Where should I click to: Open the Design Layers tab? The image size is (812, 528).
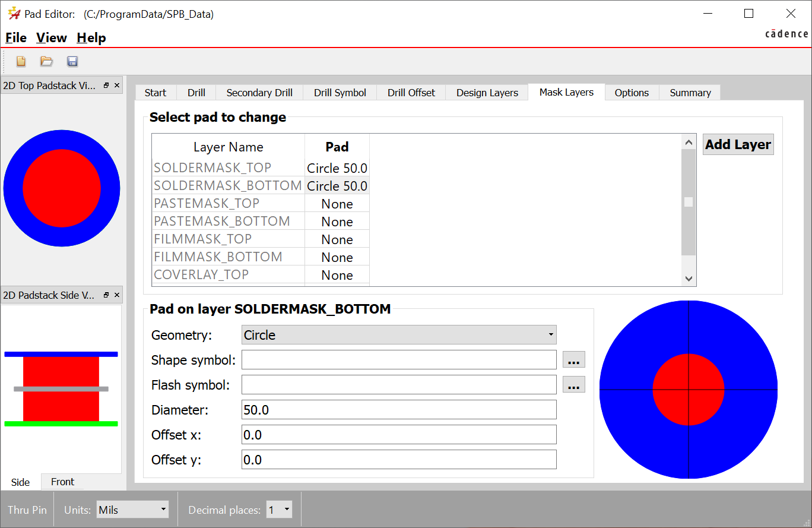click(x=487, y=93)
